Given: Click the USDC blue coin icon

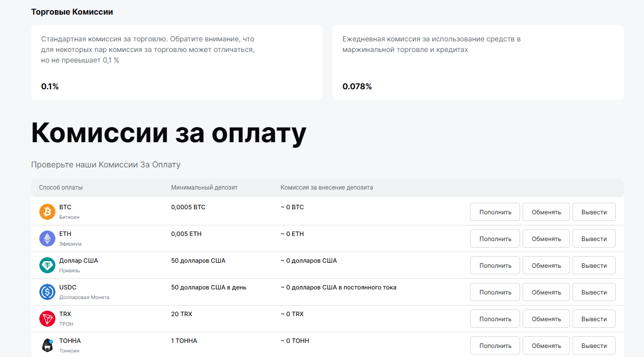Looking at the screenshot, I should [x=47, y=292].
